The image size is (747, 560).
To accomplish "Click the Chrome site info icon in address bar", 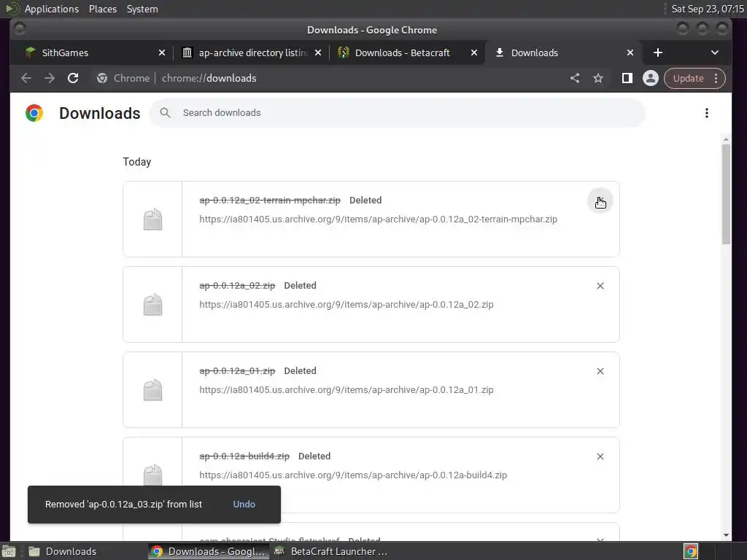I will click(x=102, y=78).
